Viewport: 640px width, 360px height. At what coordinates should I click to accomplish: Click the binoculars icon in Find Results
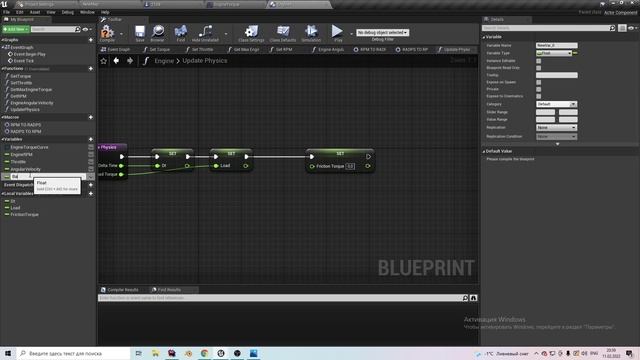click(473, 298)
